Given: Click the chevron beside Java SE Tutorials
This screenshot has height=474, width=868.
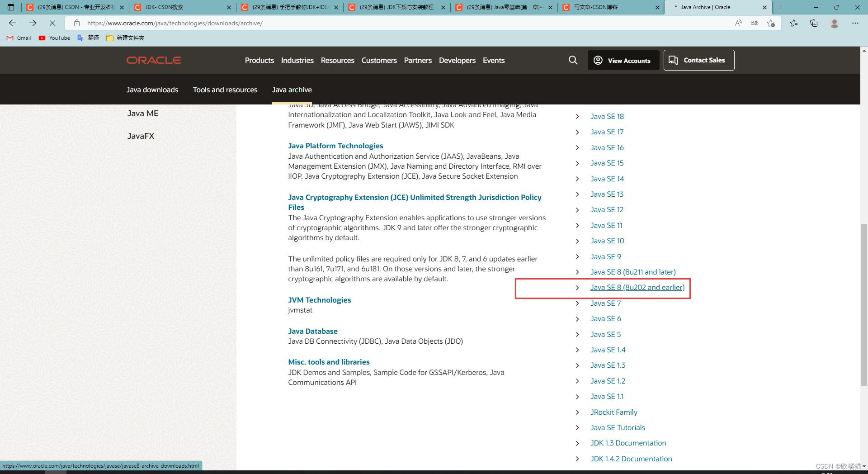Looking at the screenshot, I should click(x=577, y=428).
